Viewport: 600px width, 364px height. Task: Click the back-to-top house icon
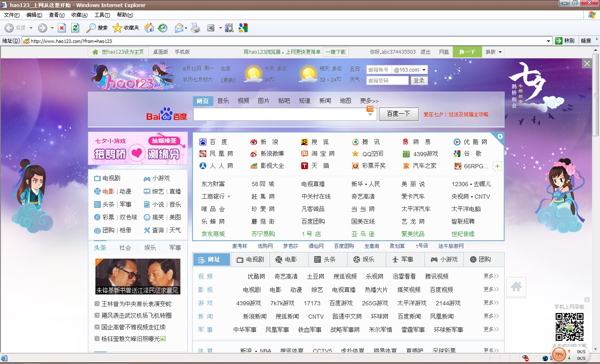coord(516,287)
